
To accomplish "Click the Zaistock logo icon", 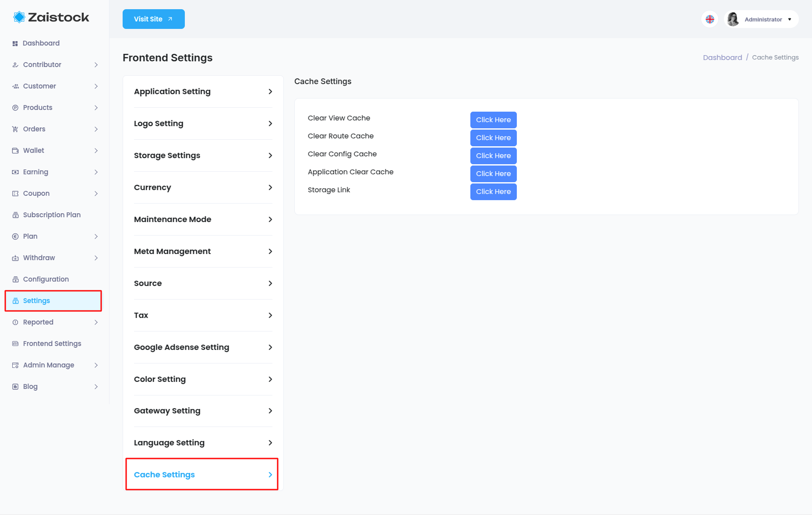I will click(x=19, y=17).
